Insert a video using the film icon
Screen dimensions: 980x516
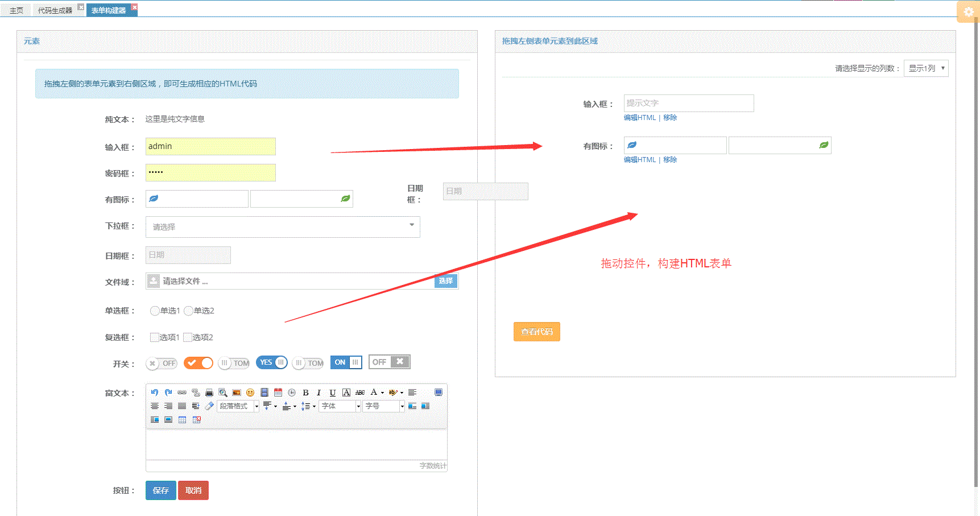[264, 393]
